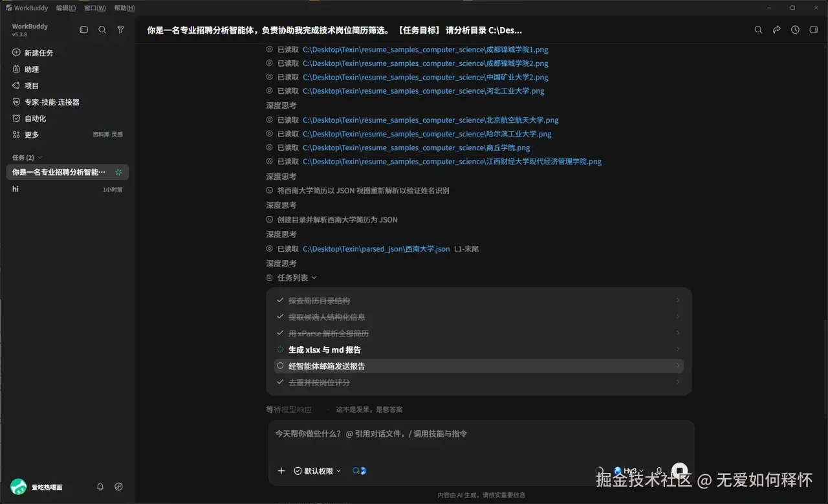
Task: Click the 新建任务 chat-plus icon
Action: click(17, 52)
